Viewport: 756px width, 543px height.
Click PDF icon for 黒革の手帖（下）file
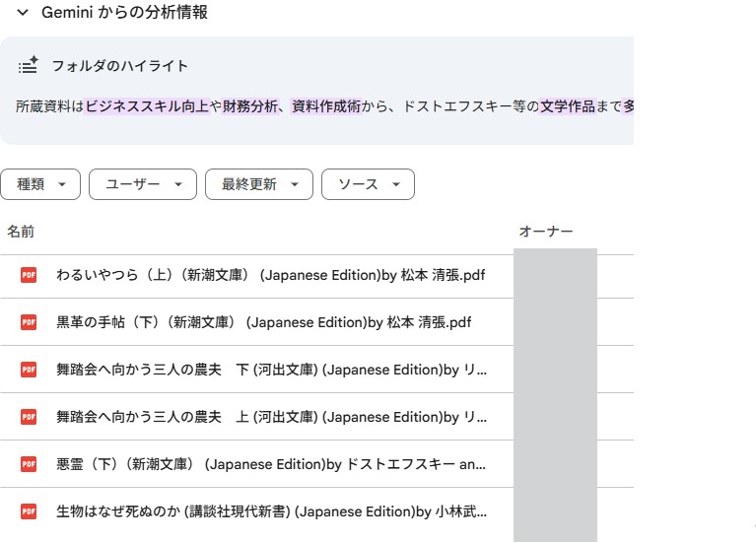tap(29, 322)
